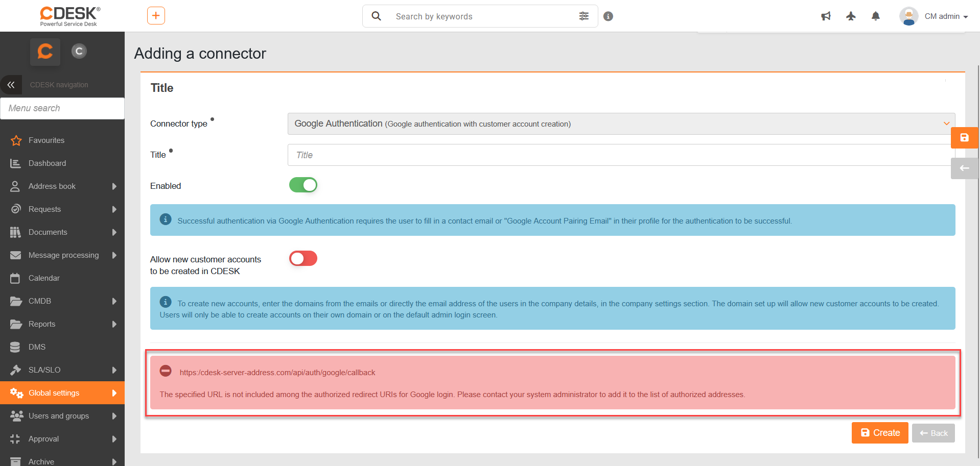
Task: Click the google callback URL text
Action: point(277,373)
